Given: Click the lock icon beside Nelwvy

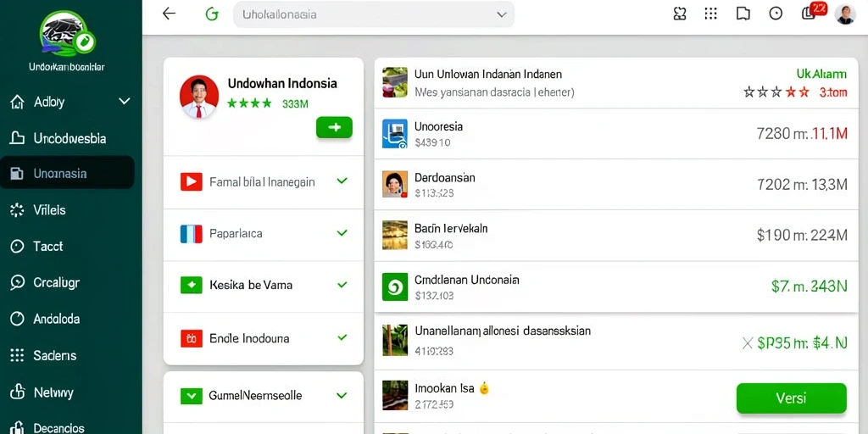Looking at the screenshot, I should pos(17,392).
